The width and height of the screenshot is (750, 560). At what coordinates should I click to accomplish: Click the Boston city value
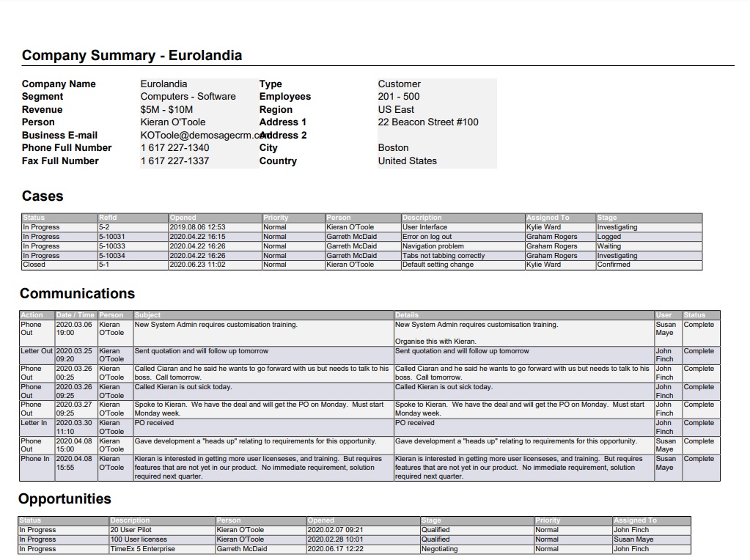pyautogui.click(x=393, y=148)
